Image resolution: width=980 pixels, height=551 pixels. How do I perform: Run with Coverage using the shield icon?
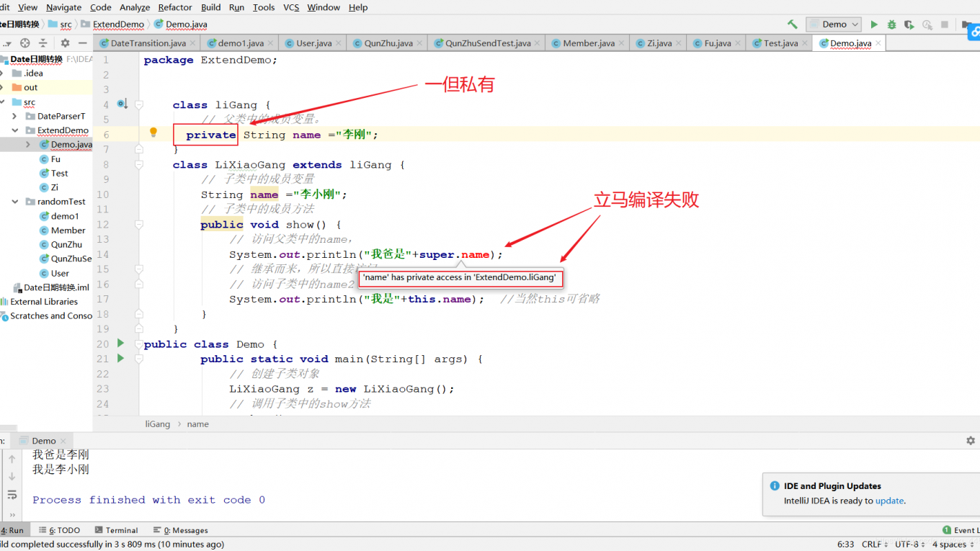[909, 24]
